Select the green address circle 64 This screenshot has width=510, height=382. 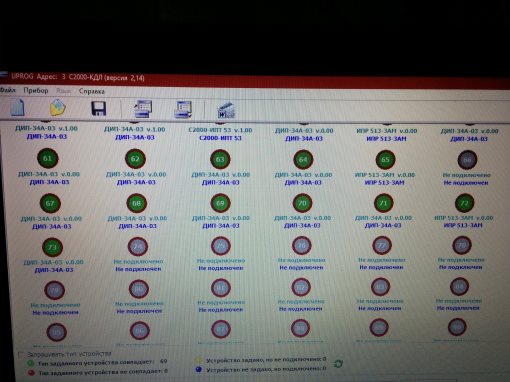pos(303,160)
